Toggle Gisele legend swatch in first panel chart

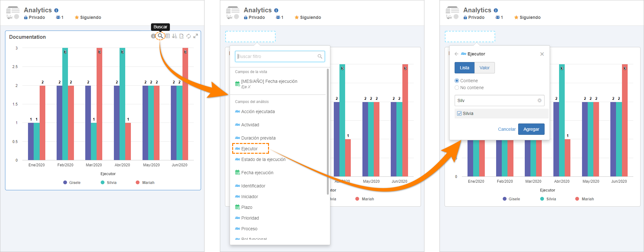[65, 182]
